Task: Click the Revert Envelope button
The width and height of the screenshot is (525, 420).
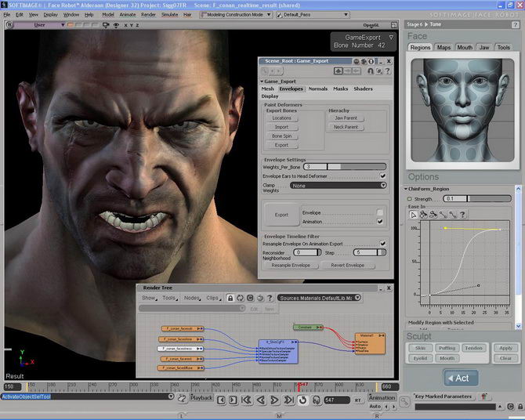Action: [348, 266]
